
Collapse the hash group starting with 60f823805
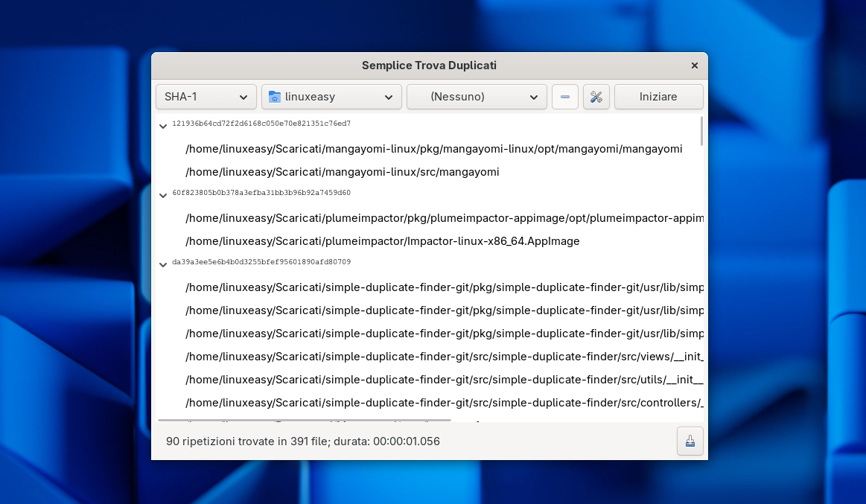pos(163,195)
